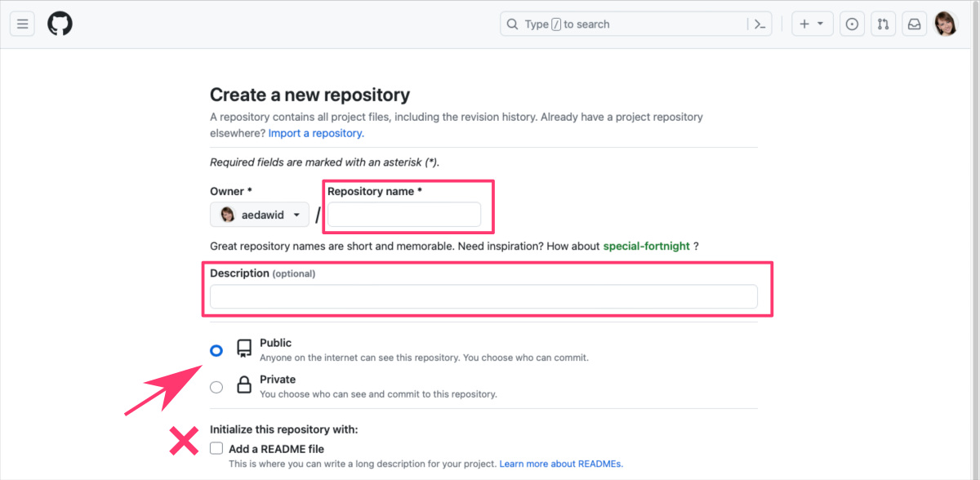Select the Private repository radio button
The height and width of the screenshot is (480, 980).
(216, 386)
